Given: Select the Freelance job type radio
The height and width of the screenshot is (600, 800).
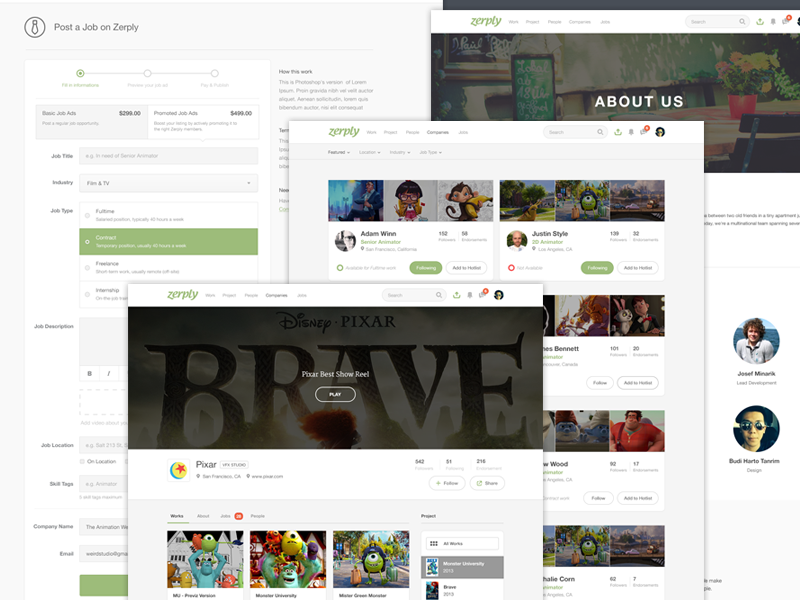Looking at the screenshot, I should click(87, 268).
